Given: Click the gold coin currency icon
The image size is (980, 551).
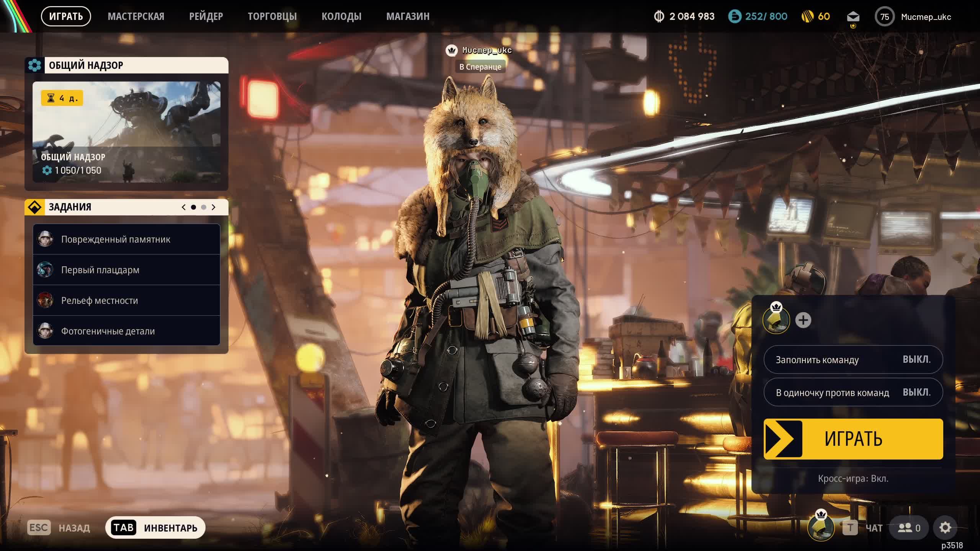Looking at the screenshot, I should coord(807,16).
